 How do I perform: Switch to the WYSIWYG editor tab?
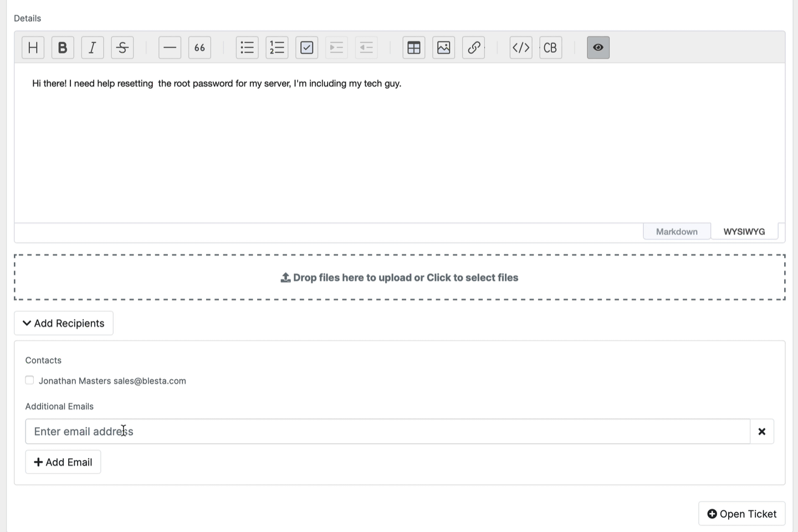(x=744, y=231)
